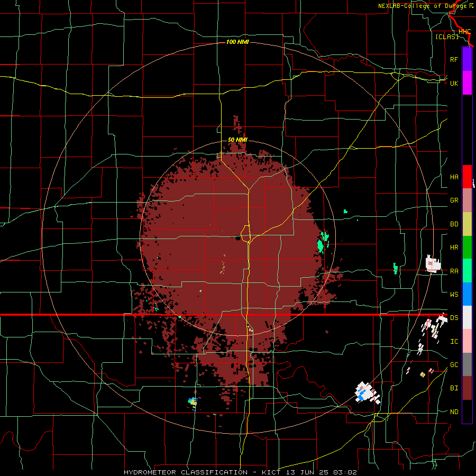Click the UK legend label
Screen dimensions: 476x476
pos(454,83)
